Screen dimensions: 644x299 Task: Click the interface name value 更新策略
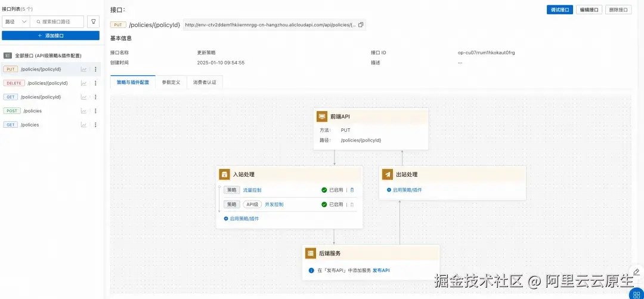click(206, 53)
